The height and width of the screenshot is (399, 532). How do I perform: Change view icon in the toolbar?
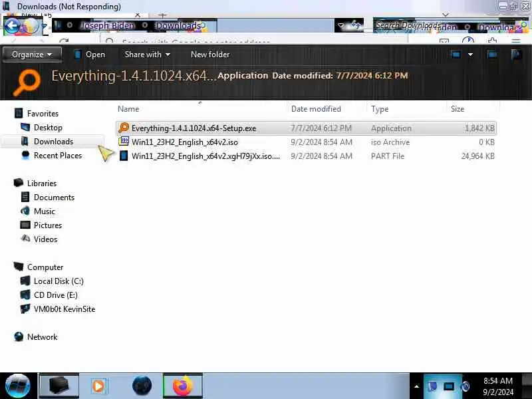pyautogui.click(x=456, y=55)
